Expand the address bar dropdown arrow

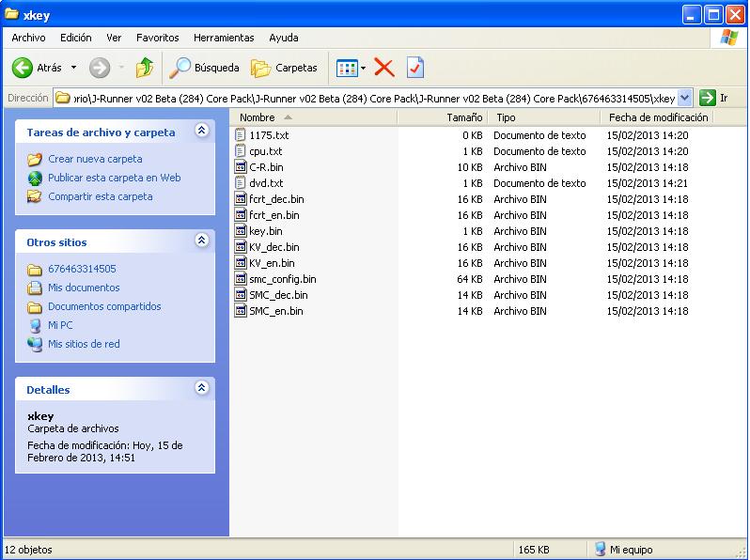point(684,98)
